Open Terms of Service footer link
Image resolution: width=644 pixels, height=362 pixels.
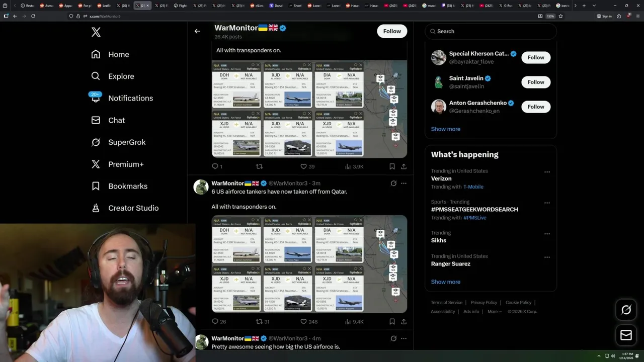446,303
